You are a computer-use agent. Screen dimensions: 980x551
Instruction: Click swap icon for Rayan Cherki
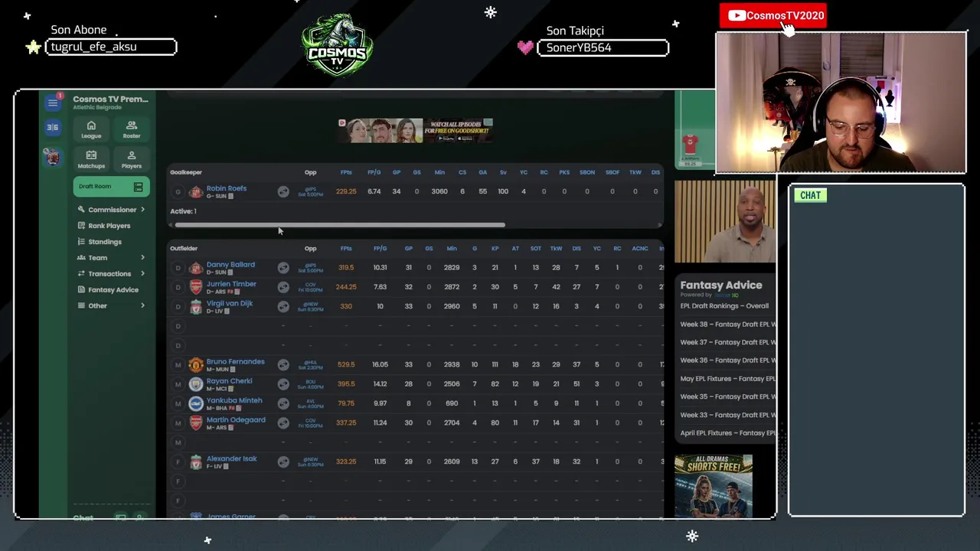point(283,384)
